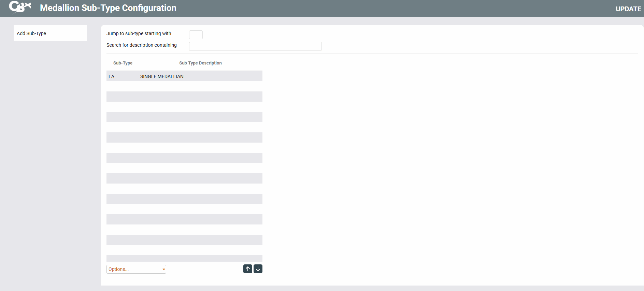Click the Sub Type Description column header
This screenshot has height=291, width=644.
200,63
